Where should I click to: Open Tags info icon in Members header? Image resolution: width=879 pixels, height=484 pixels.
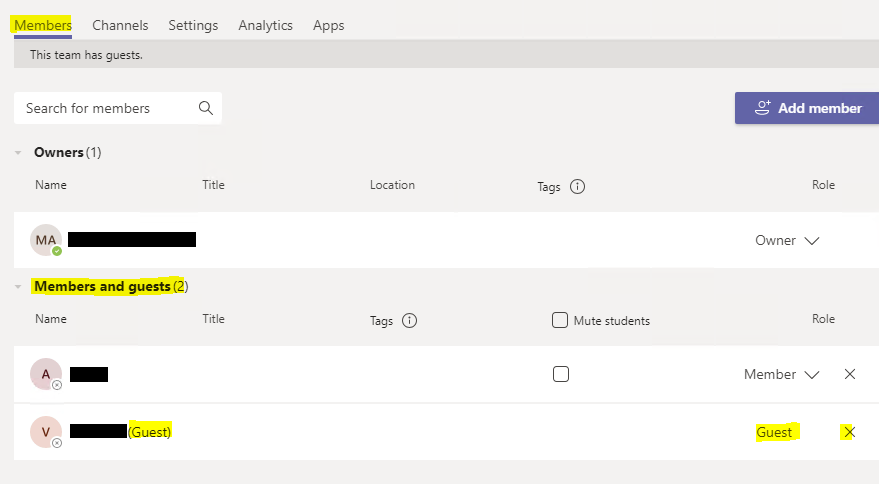[x=410, y=320]
